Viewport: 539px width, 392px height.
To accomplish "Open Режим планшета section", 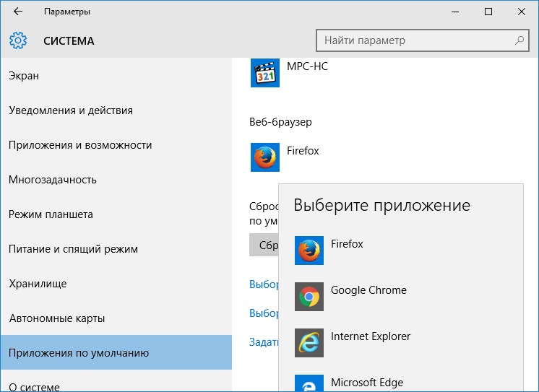I will pyautogui.click(x=116, y=214).
